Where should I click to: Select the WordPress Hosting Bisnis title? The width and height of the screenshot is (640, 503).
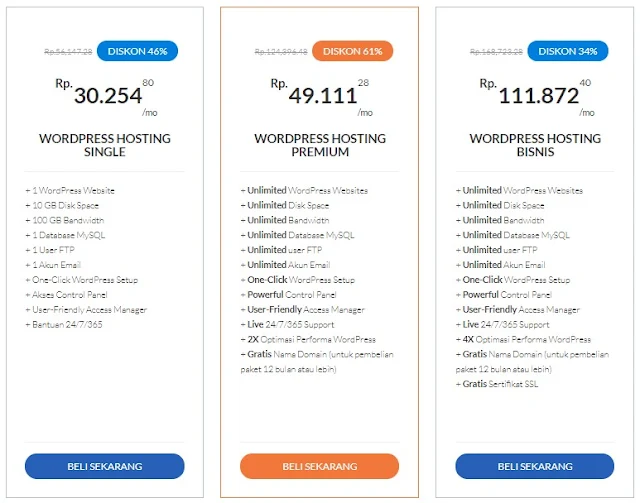click(x=535, y=145)
